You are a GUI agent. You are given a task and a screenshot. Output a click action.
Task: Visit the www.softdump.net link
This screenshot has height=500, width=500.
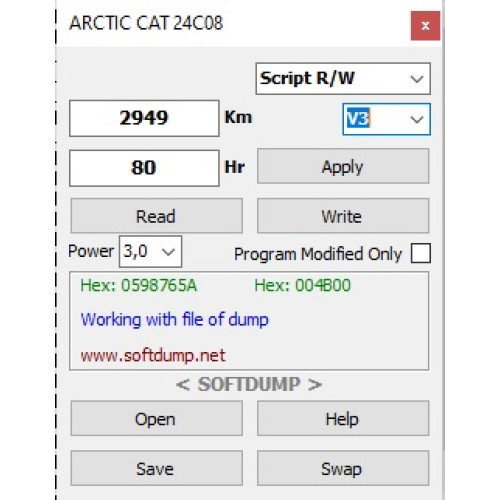coord(153,356)
